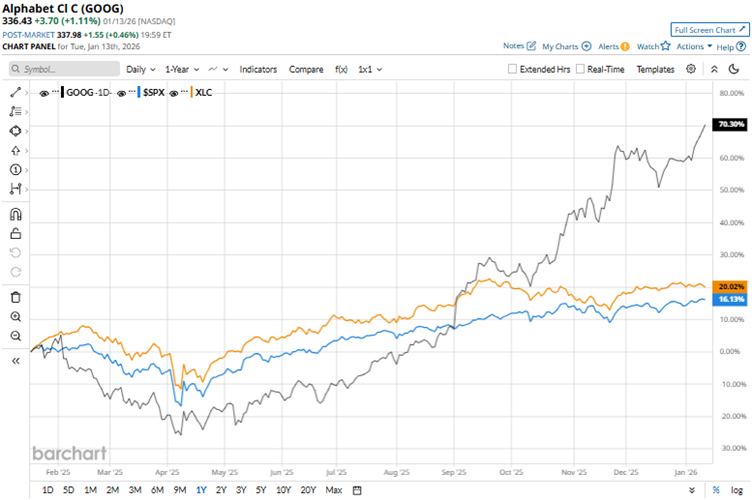
Task: Open Alerts warning icon
Action: point(625,47)
